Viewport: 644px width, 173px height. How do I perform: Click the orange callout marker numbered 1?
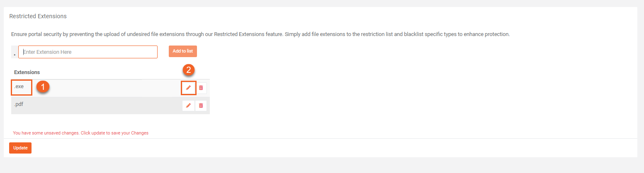(43, 87)
